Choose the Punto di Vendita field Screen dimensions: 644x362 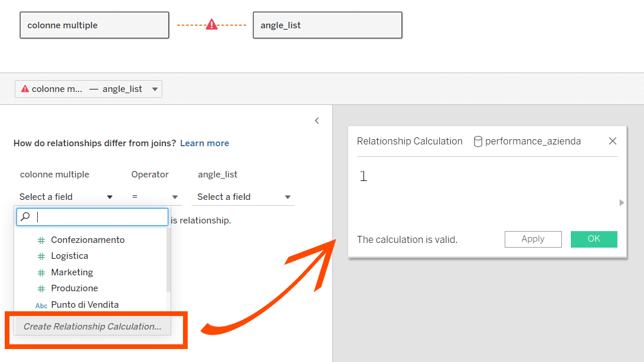point(84,305)
